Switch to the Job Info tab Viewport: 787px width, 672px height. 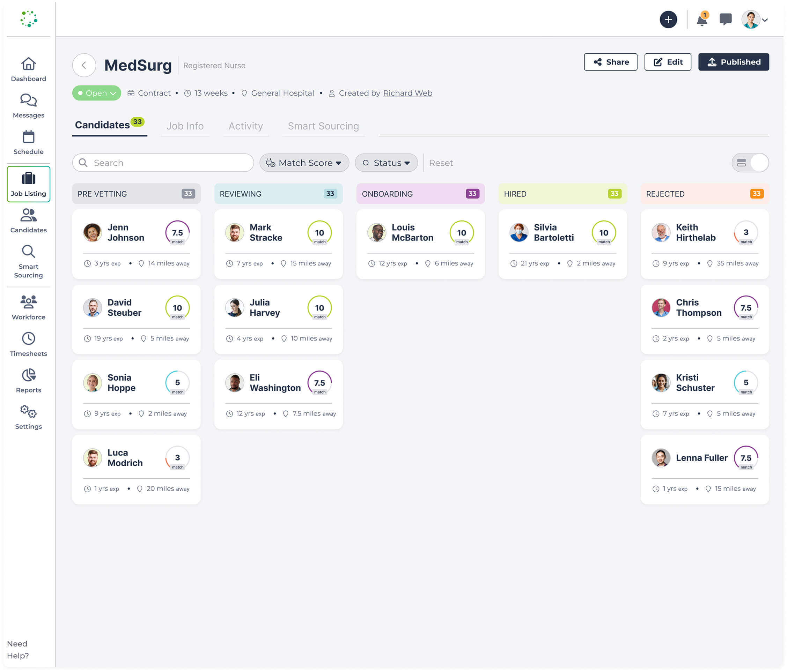[185, 126]
